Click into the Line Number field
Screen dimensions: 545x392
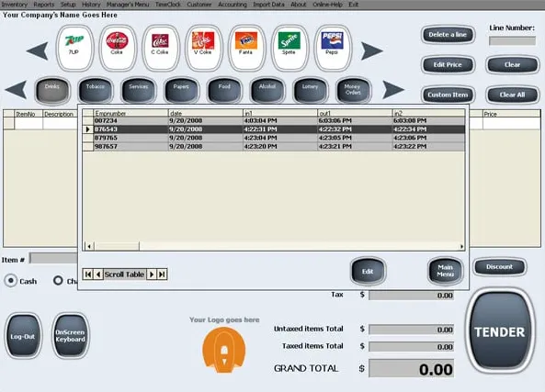pos(512,41)
